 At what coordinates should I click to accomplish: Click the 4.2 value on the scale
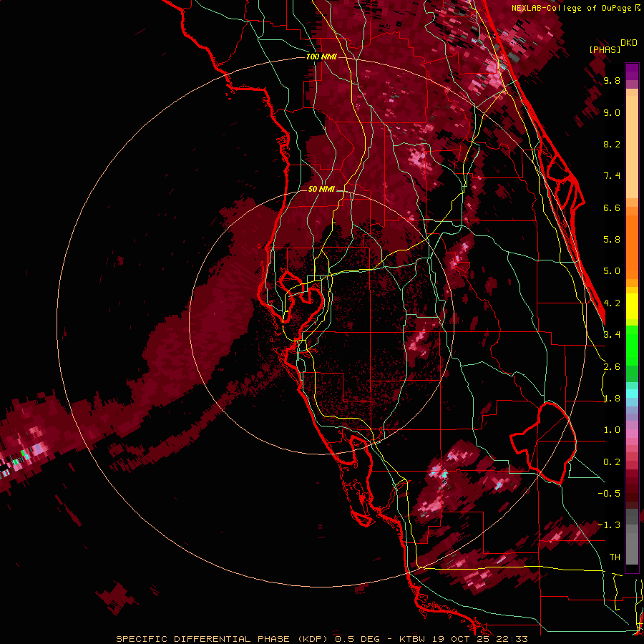(x=612, y=303)
